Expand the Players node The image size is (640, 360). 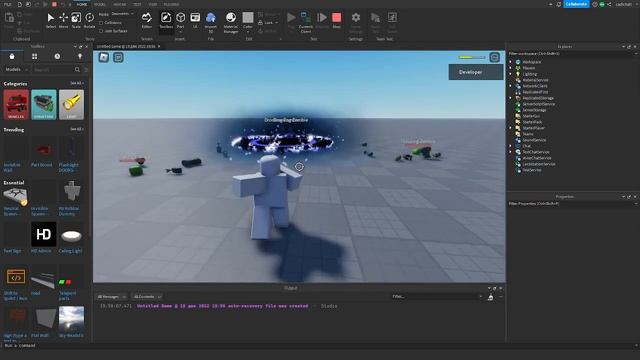click(x=510, y=68)
